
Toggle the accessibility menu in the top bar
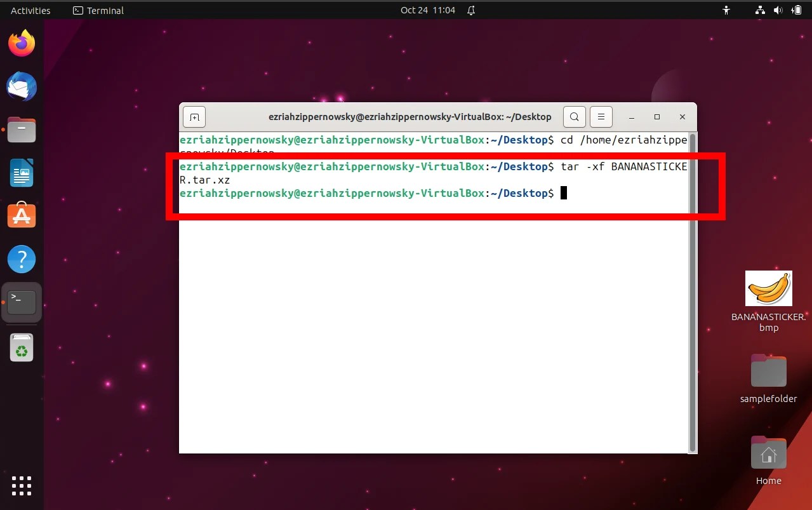726,10
